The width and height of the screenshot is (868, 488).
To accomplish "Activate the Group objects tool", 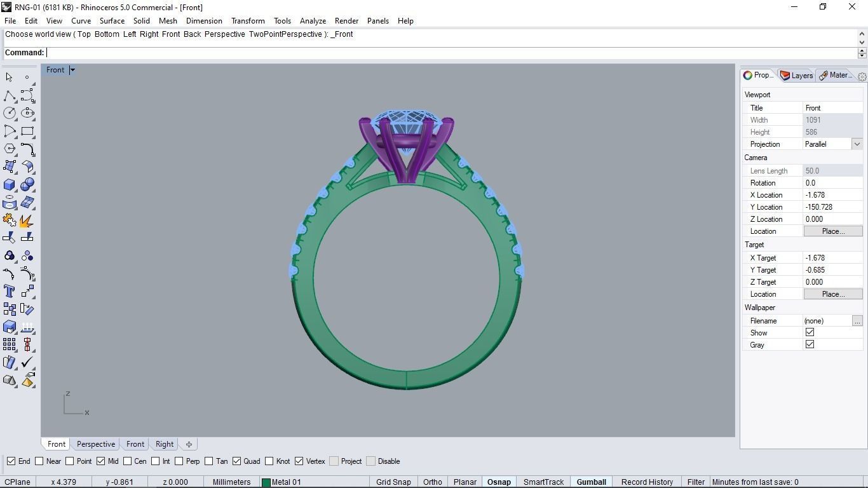I will (x=9, y=255).
